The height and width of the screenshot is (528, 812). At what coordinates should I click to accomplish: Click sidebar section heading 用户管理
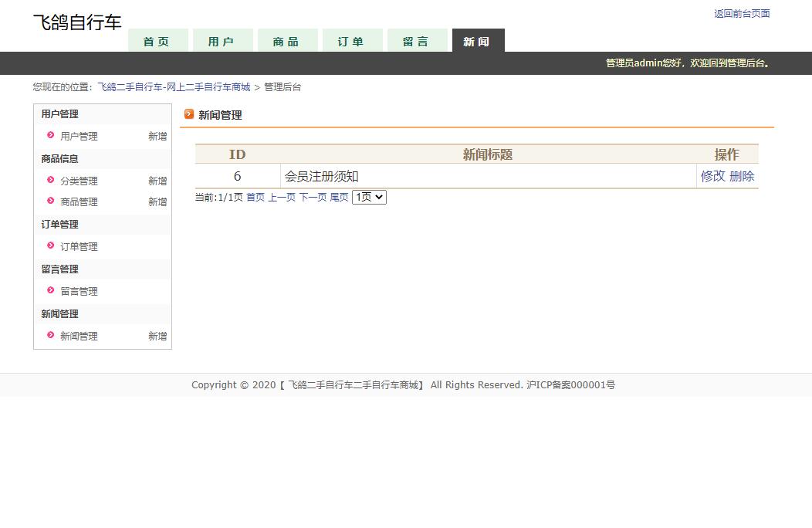pyautogui.click(x=59, y=114)
